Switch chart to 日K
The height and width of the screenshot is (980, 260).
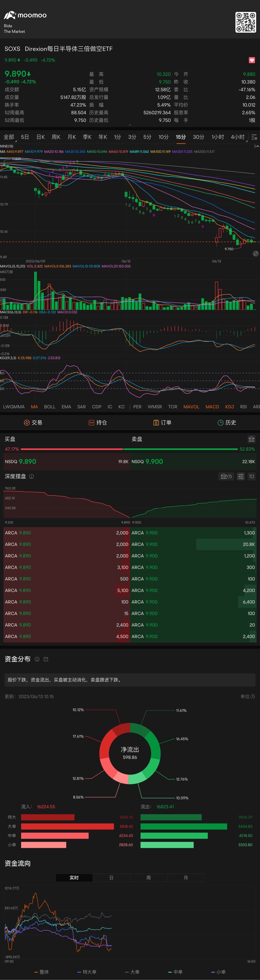(41, 137)
